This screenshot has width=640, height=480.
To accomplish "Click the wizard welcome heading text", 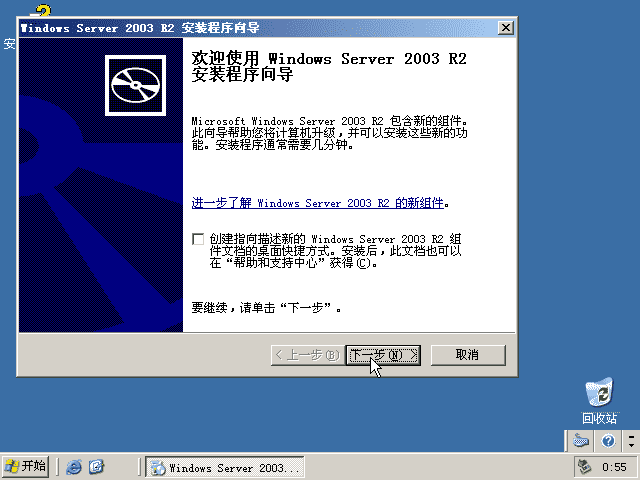I will pos(328,67).
